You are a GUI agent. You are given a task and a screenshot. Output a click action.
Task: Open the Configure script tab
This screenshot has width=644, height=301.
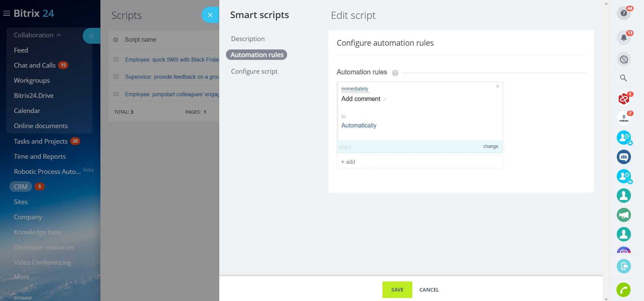point(254,71)
